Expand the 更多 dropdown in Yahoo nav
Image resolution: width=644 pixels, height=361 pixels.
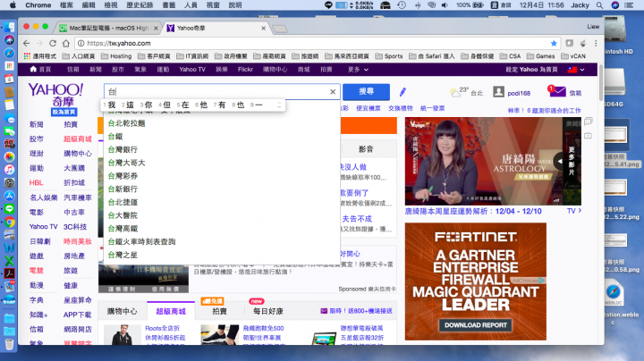[x=358, y=70]
